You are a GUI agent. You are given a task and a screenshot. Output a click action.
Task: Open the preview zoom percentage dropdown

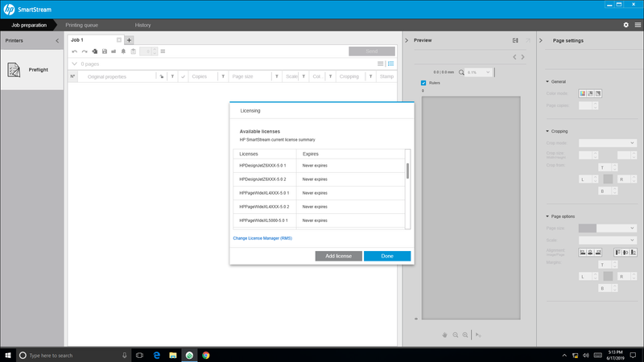point(477,72)
